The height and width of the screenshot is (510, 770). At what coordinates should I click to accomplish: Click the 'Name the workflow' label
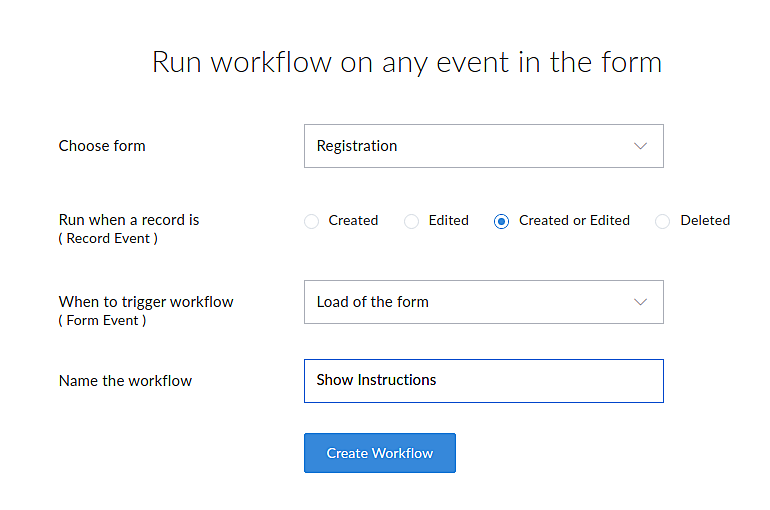(x=125, y=381)
